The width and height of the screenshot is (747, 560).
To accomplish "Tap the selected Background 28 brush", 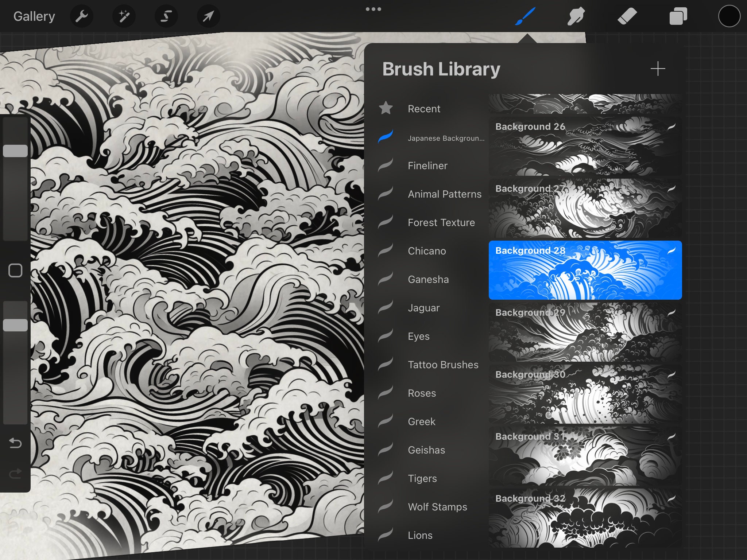I will (x=585, y=270).
